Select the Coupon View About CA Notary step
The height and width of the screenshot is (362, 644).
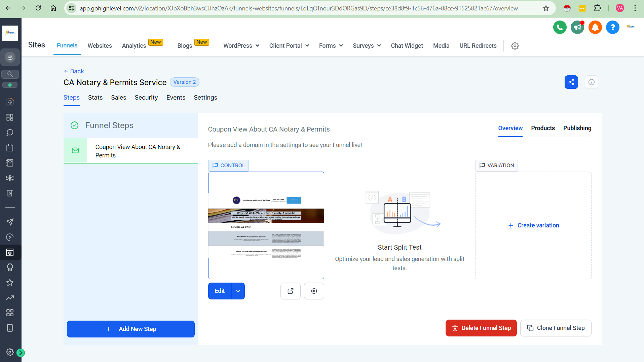point(131,151)
